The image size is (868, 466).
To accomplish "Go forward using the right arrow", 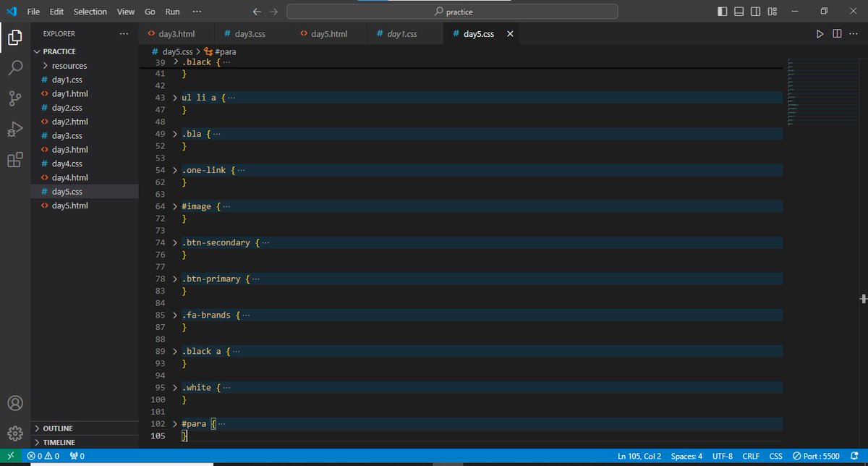I will [x=273, y=12].
